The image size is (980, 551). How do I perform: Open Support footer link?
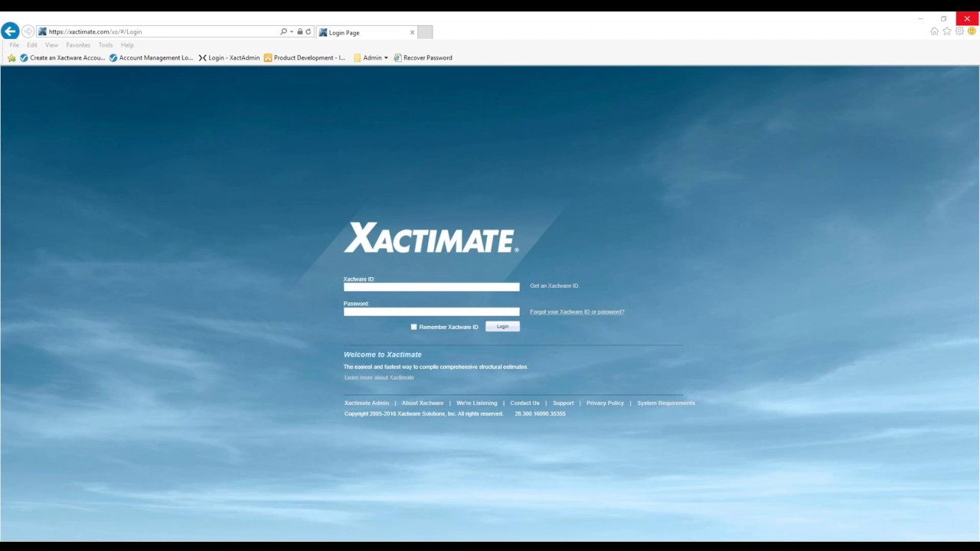[563, 403]
